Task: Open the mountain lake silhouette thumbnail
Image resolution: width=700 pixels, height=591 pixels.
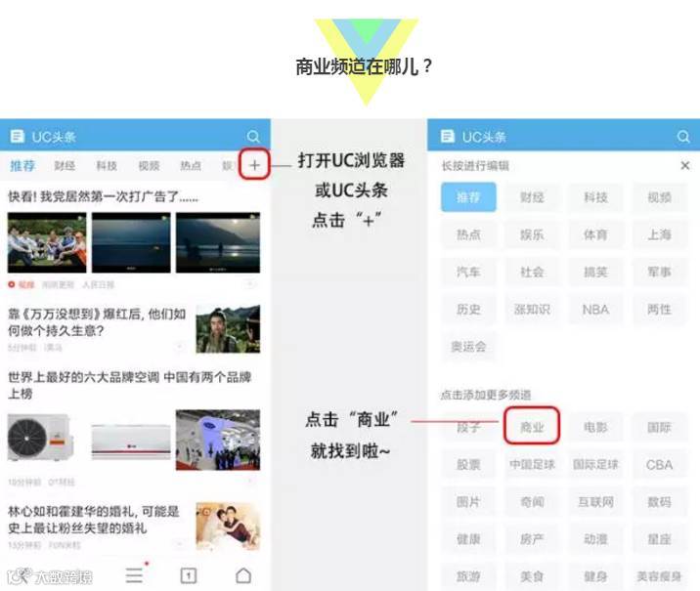Action: click(x=218, y=242)
